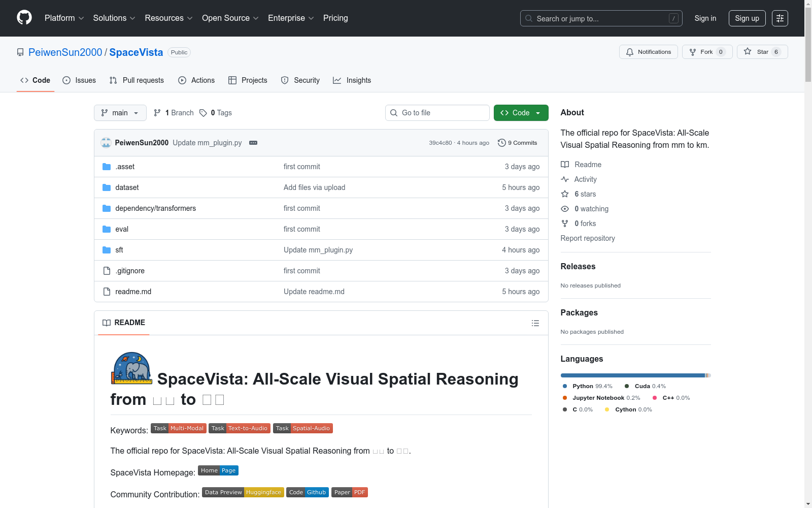Open the README outline list icon
This screenshot has height=508, width=812.
(535, 323)
